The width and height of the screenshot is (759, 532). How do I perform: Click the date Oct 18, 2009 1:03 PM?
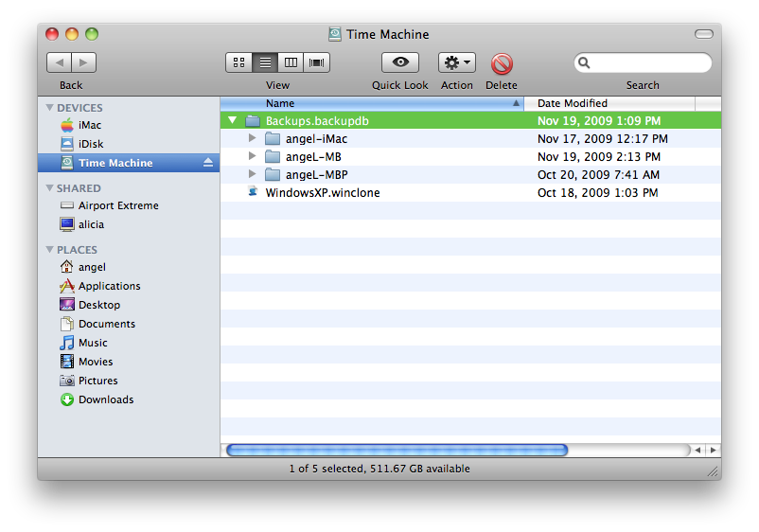pos(598,193)
